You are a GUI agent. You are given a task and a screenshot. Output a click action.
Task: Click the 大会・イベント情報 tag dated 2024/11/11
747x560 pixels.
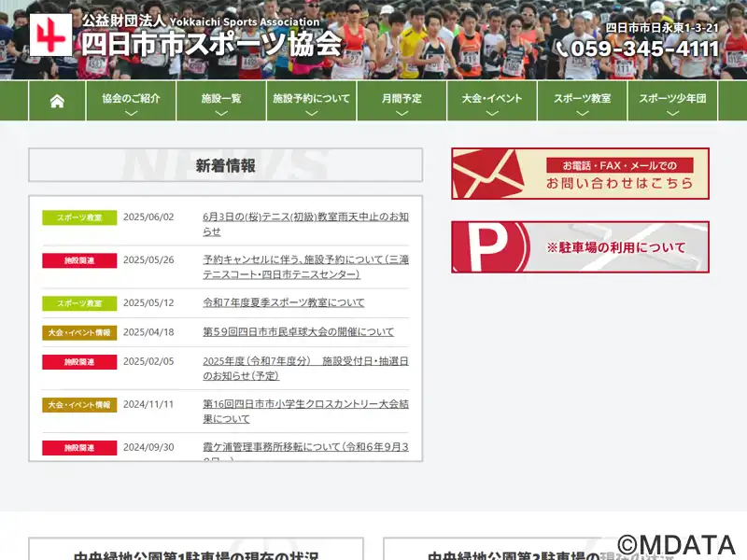pyautogui.click(x=79, y=405)
